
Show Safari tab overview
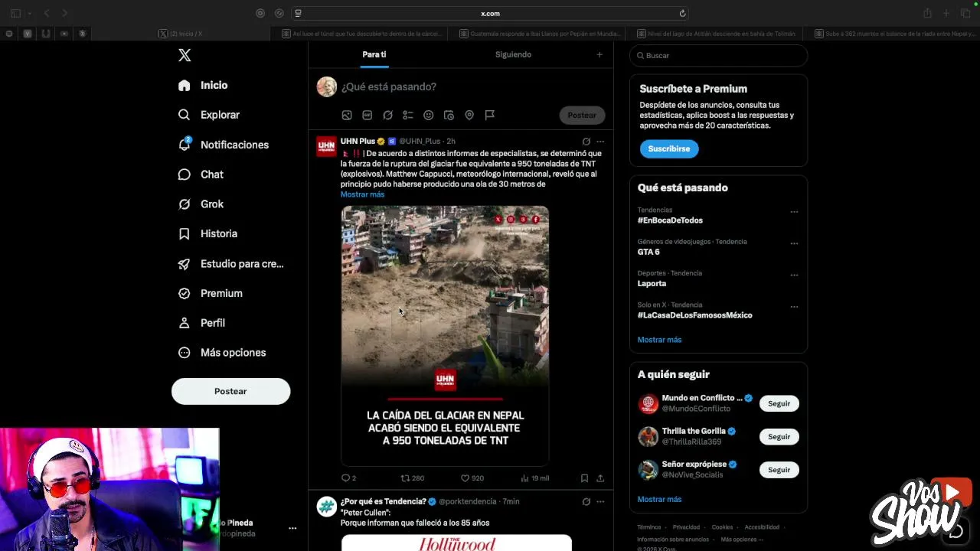[965, 13]
